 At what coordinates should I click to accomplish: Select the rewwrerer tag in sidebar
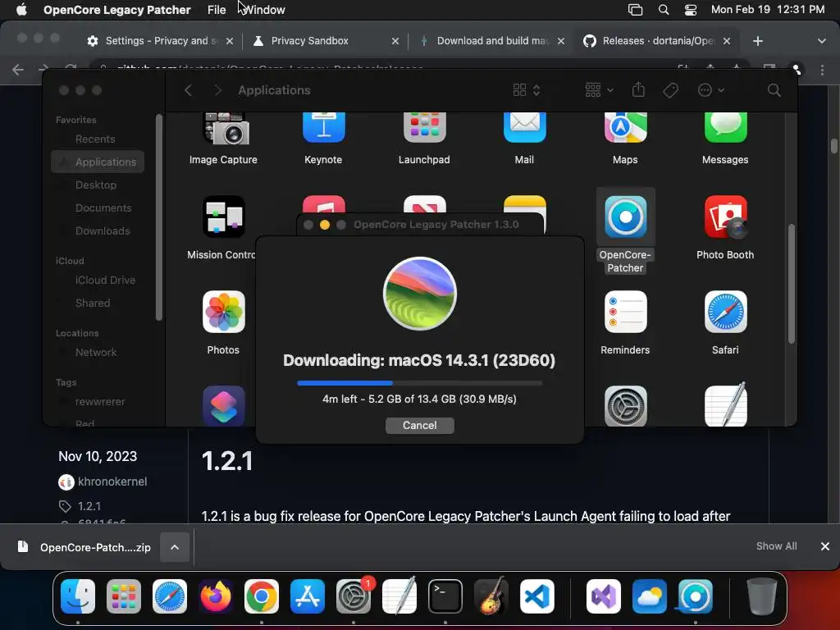(99, 402)
